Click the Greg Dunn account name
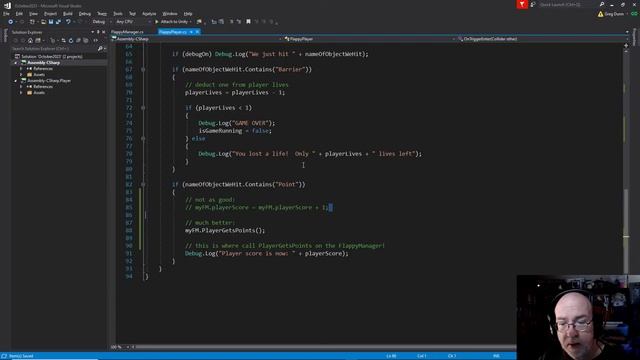Image resolution: width=640 pixels, height=360 pixels. coord(614,14)
